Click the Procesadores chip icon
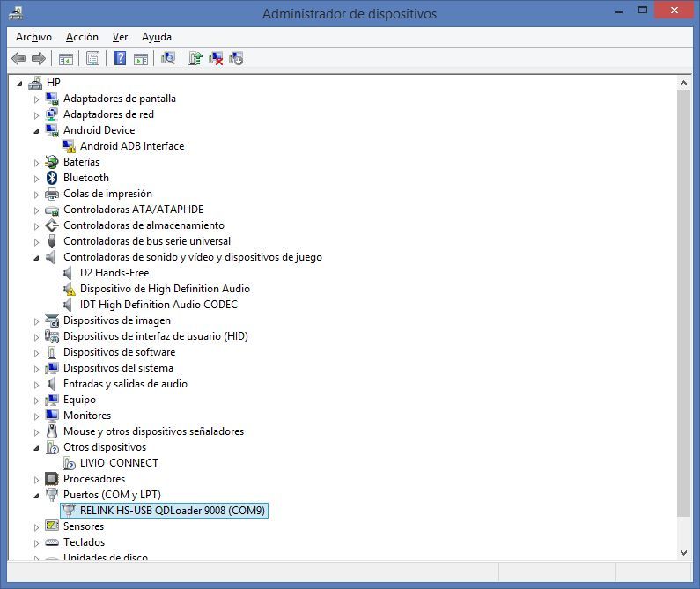Screen dimensions: 700x589 pyautogui.click(x=52, y=479)
